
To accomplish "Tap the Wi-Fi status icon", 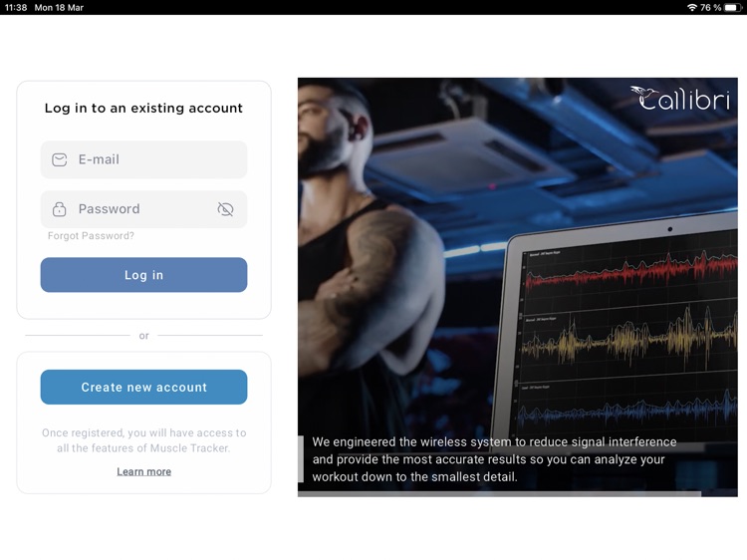I will pos(692,8).
